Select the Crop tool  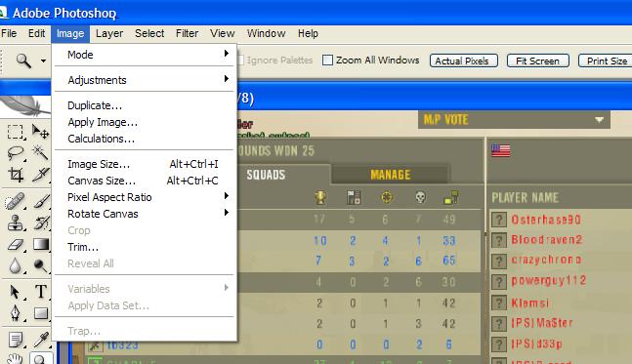[16, 175]
